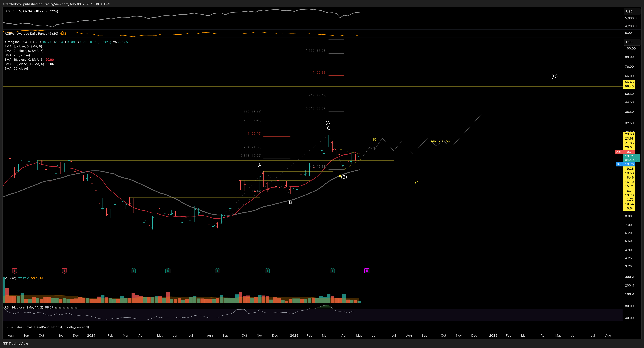The image size is (644, 348).
Task: Click the 04:49:38 bar countdown label
Action: point(632,160)
